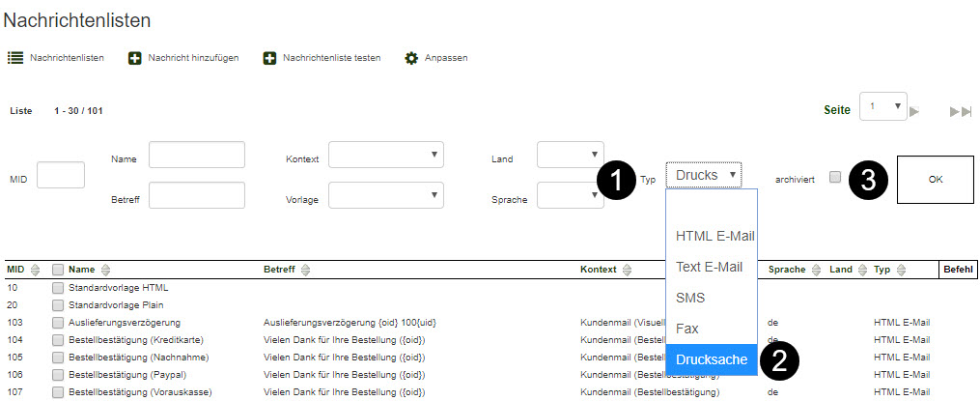
Task: Open the Kontext dropdown
Action: coord(385,155)
